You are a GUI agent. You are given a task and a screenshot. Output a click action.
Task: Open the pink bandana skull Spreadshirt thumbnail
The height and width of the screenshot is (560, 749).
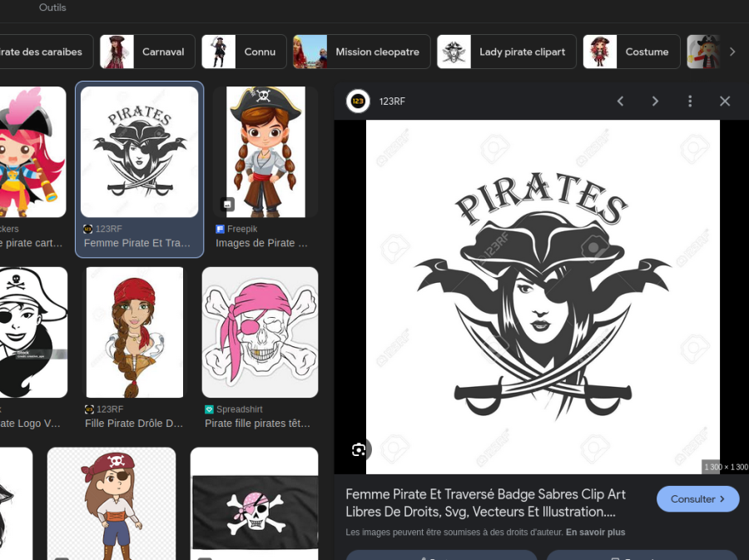260,332
